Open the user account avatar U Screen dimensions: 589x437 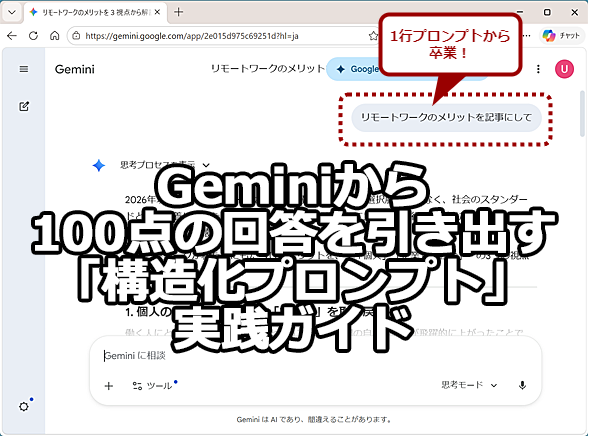[x=564, y=69]
